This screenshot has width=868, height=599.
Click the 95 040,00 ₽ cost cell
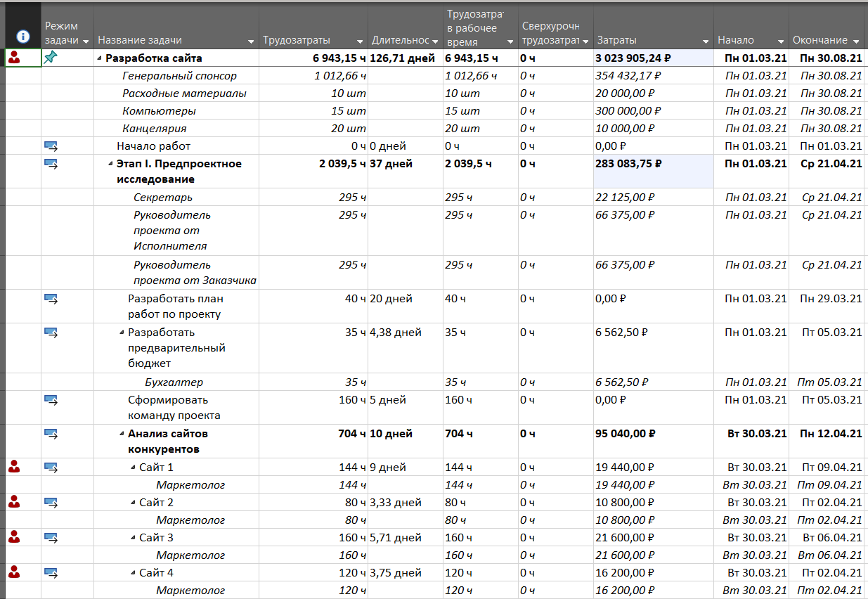[653, 442]
